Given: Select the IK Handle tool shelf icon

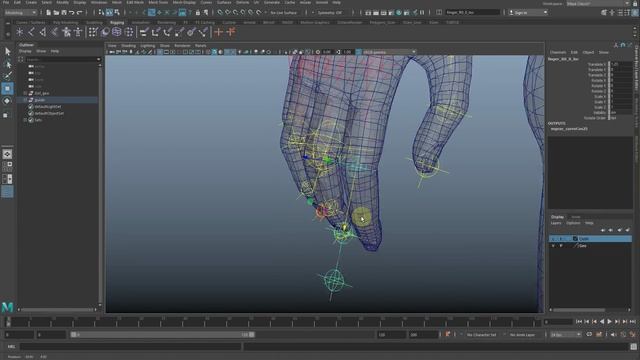Looking at the screenshot, I should click(x=43, y=32).
